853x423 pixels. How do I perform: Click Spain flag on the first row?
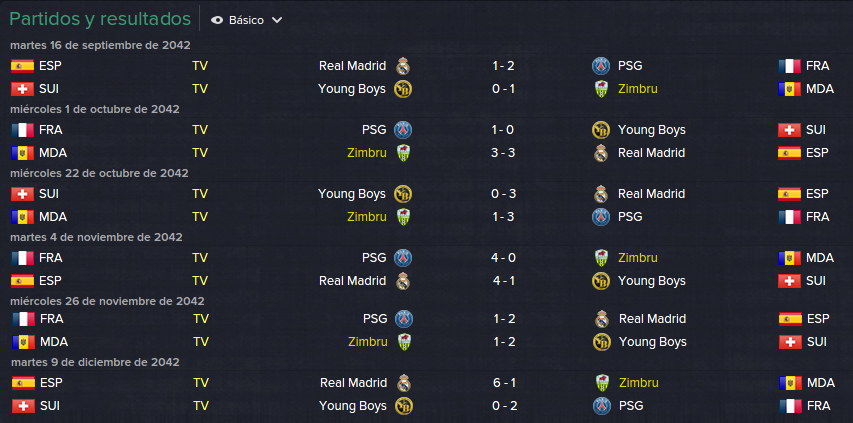tap(22, 66)
